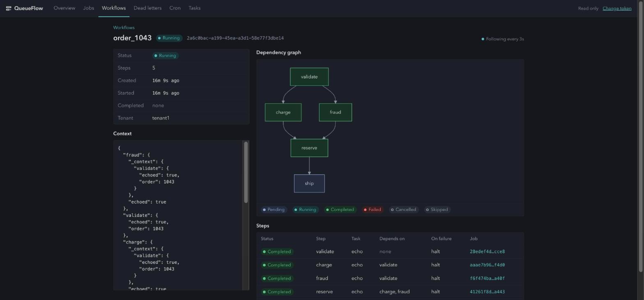Click the Completed status of reserve step

[277, 292]
